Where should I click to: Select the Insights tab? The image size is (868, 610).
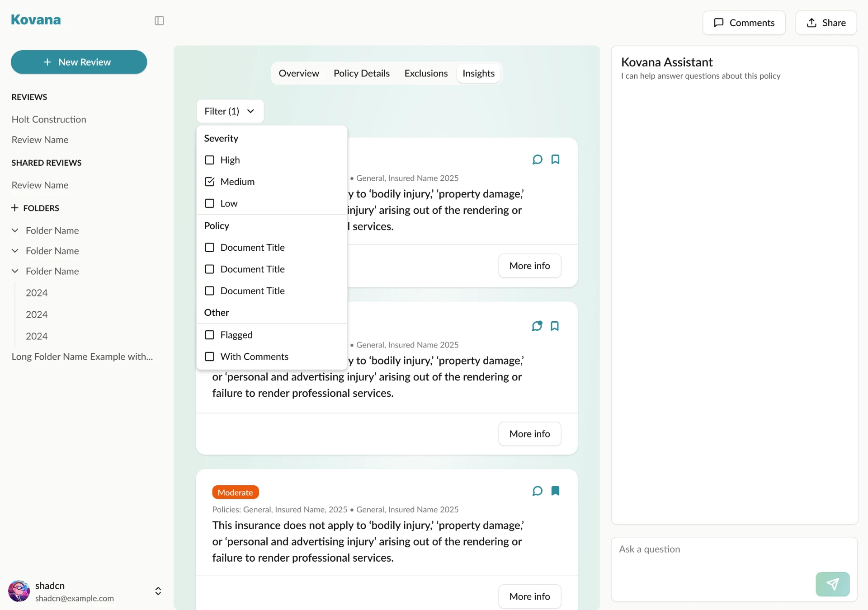[478, 73]
